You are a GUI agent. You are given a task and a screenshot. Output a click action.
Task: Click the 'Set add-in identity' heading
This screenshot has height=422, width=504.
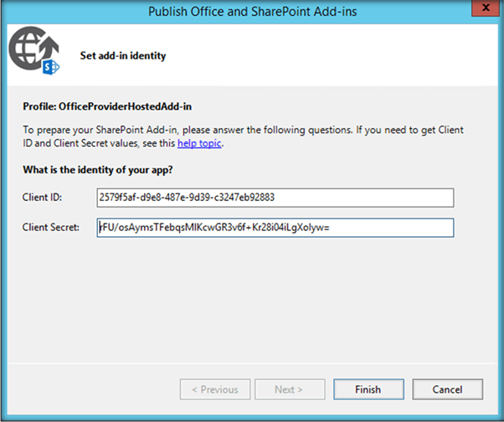(123, 56)
